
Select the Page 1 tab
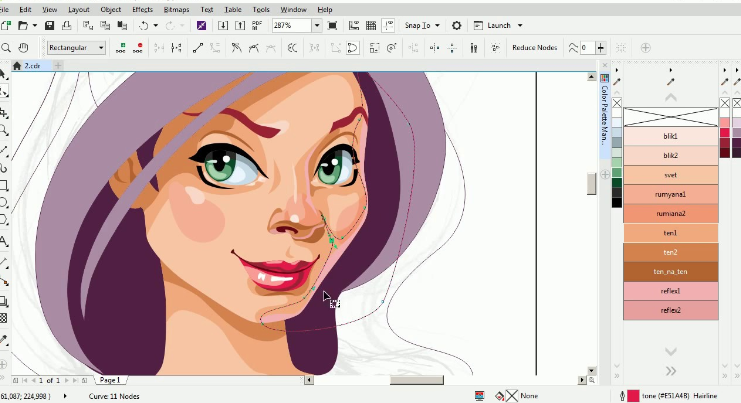click(108, 380)
